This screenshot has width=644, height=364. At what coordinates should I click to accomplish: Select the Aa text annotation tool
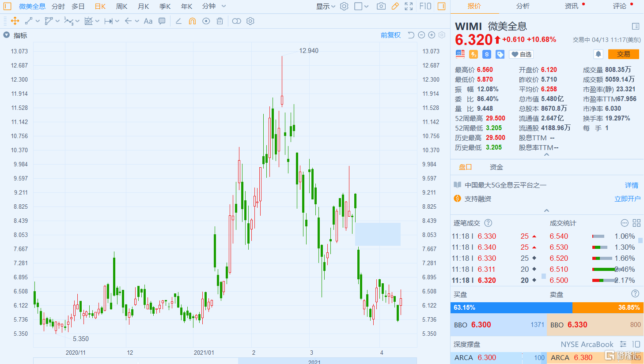click(x=148, y=21)
